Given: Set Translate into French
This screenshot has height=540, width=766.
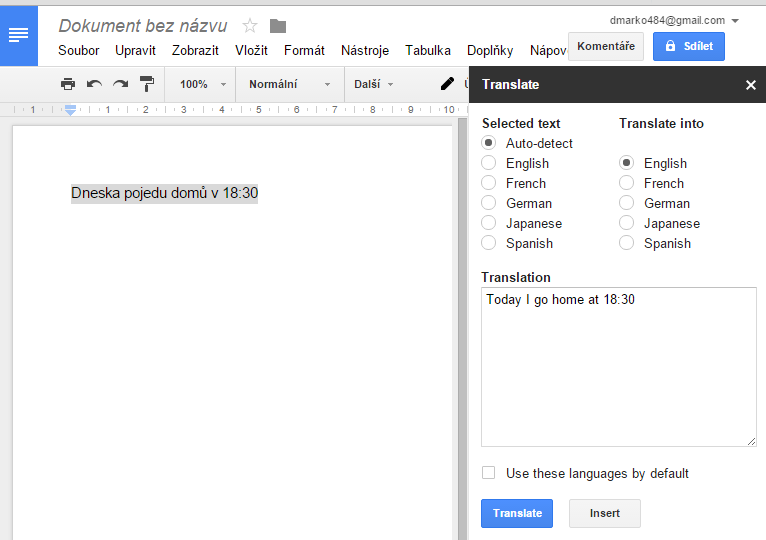Looking at the screenshot, I should click(626, 183).
